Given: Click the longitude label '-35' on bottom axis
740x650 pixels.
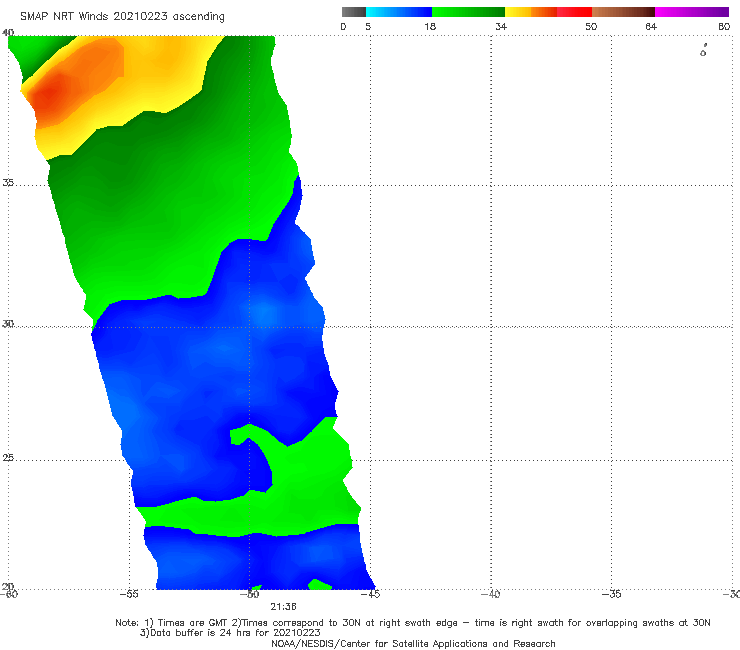Looking at the screenshot, I should (612, 594).
